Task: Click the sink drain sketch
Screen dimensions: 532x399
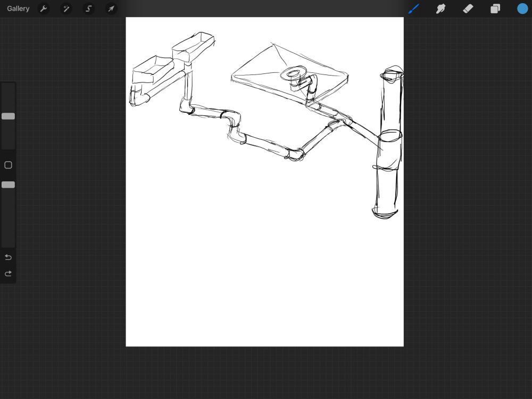Action: pyautogui.click(x=293, y=73)
